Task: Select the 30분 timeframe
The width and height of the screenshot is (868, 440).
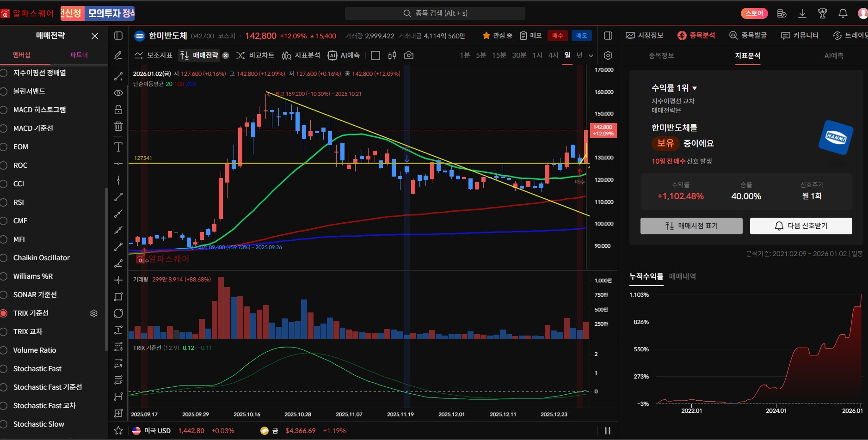Action: tap(519, 55)
